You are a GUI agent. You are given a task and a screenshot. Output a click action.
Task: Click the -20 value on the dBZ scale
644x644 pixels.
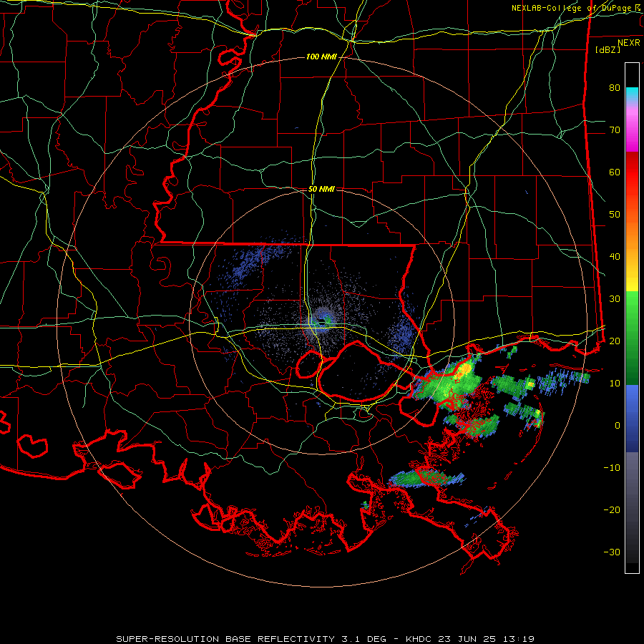[612, 509]
